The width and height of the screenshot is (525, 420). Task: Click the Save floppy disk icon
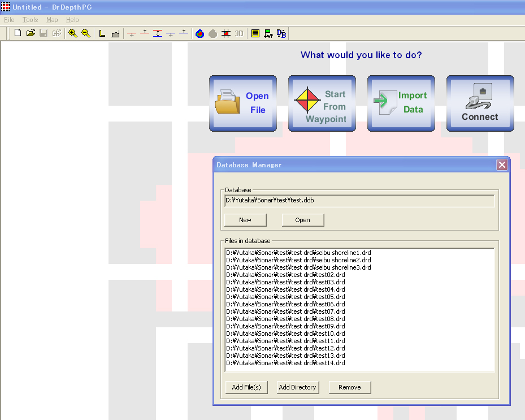click(44, 33)
